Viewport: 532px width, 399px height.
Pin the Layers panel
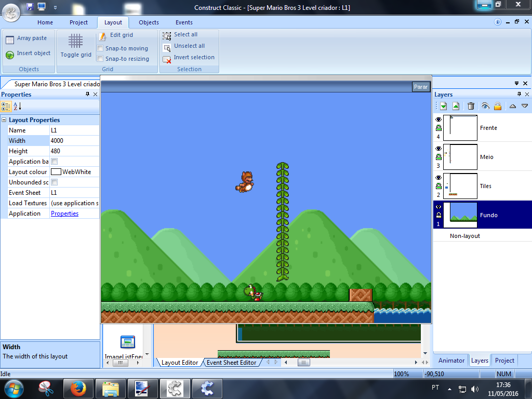519,94
